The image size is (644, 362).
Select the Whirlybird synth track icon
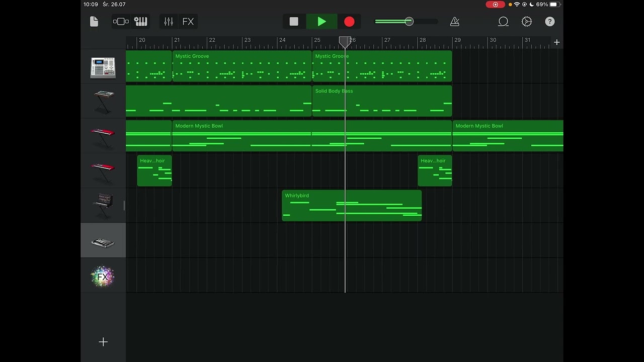[x=103, y=206]
